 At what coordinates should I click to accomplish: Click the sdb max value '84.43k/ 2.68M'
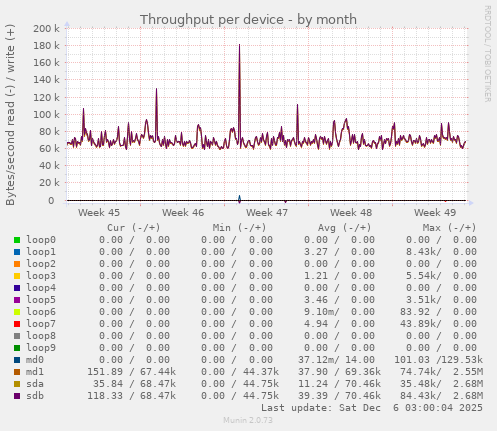pos(441,396)
